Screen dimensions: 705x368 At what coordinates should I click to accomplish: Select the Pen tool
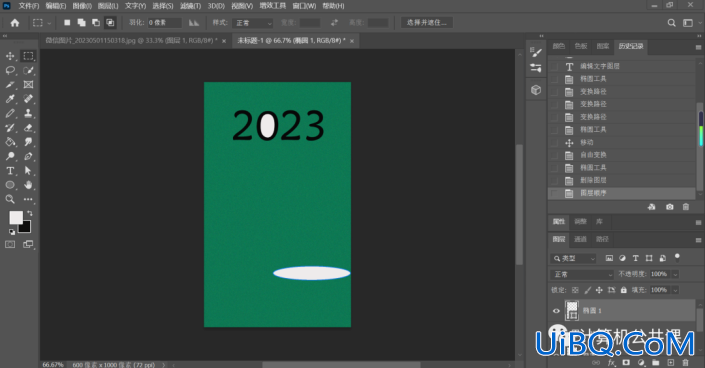pyautogui.click(x=28, y=157)
